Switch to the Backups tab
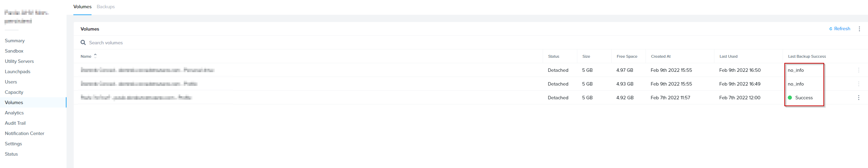The width and height of the screenshot is (868, 168). tap(106, 7)
